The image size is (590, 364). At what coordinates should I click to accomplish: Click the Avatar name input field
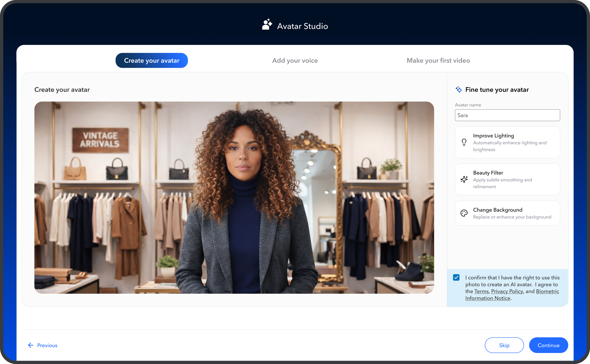pyautogui.click(x=507, y=115)
